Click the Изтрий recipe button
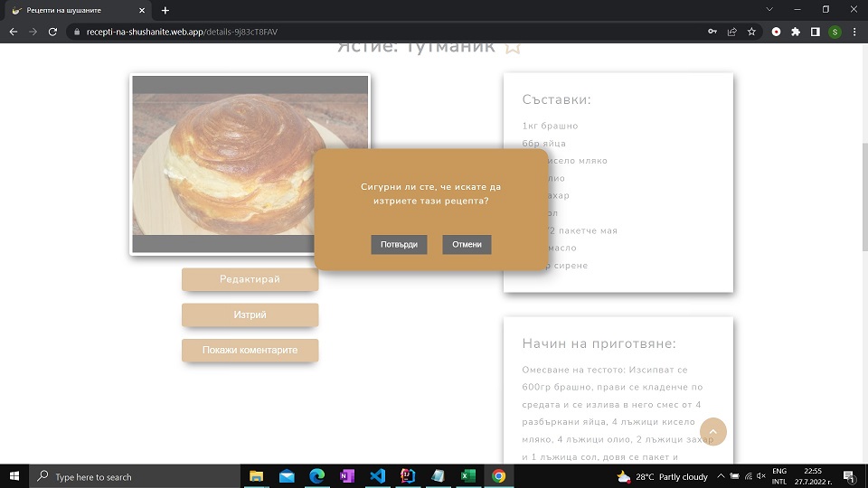 pos(250,314)
